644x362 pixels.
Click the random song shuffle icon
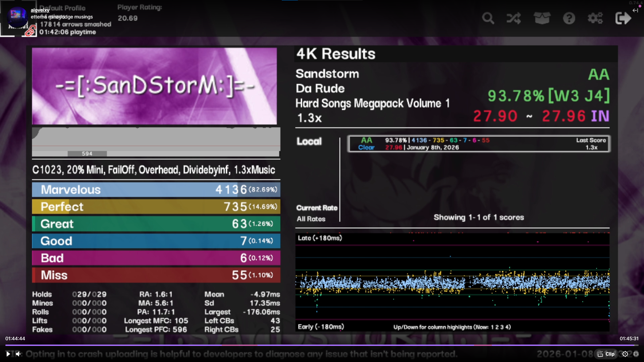pyautogui.click(x=514, y=18)
